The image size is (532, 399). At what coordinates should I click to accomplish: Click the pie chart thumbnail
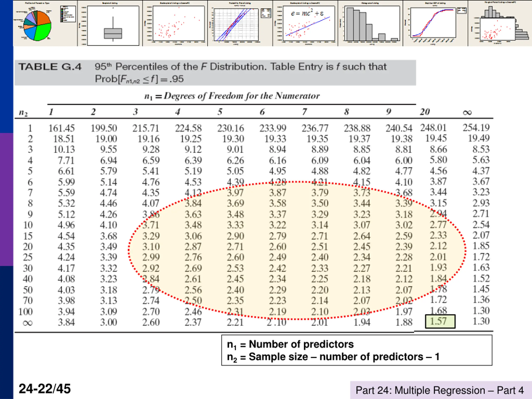click(x=45, y=23)
